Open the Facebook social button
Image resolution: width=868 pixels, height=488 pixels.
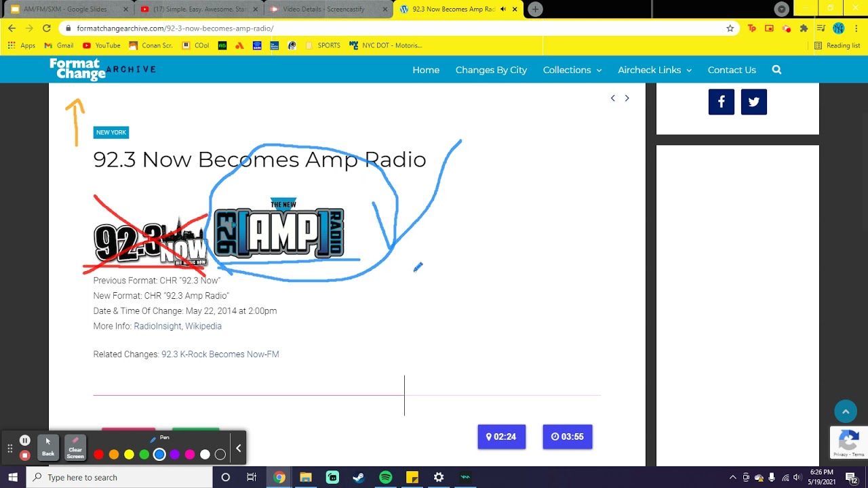tap(722, 102)
